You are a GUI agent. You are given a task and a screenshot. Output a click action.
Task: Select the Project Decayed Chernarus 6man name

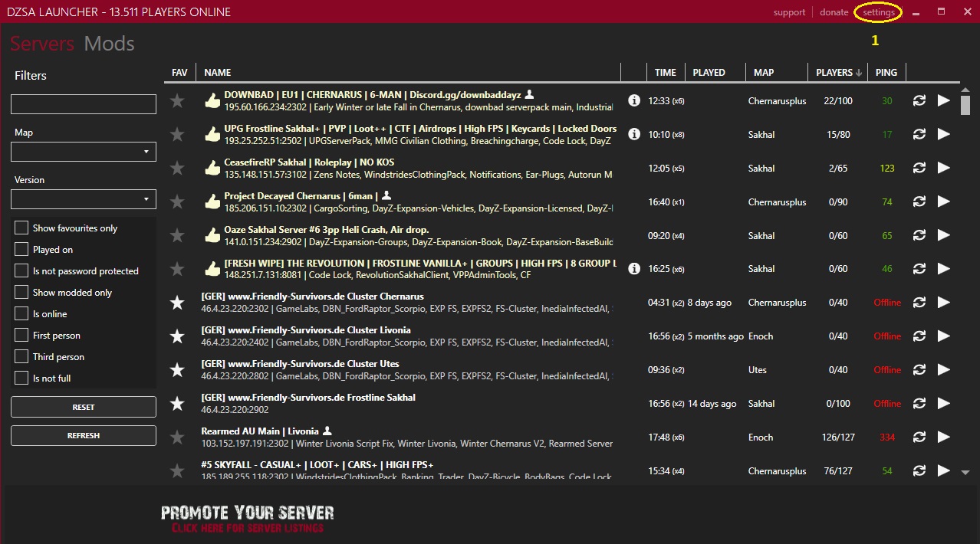301,195
